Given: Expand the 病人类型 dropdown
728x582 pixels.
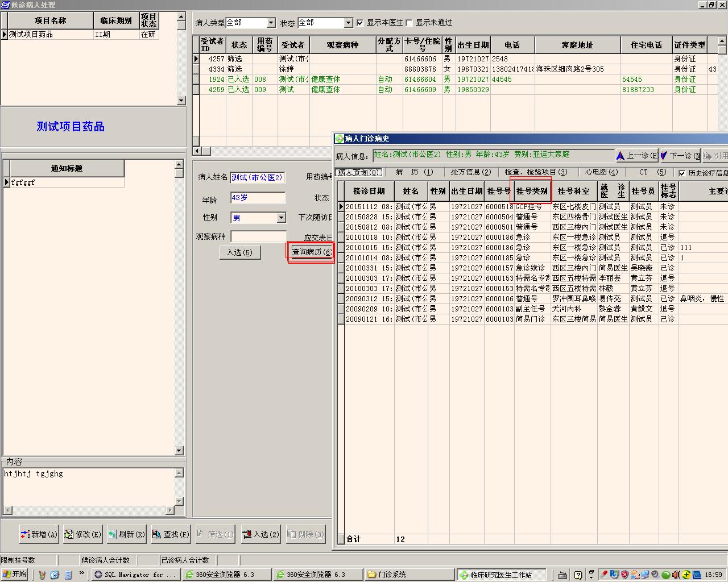Looking at the screenshot, I should pos(271,23).
